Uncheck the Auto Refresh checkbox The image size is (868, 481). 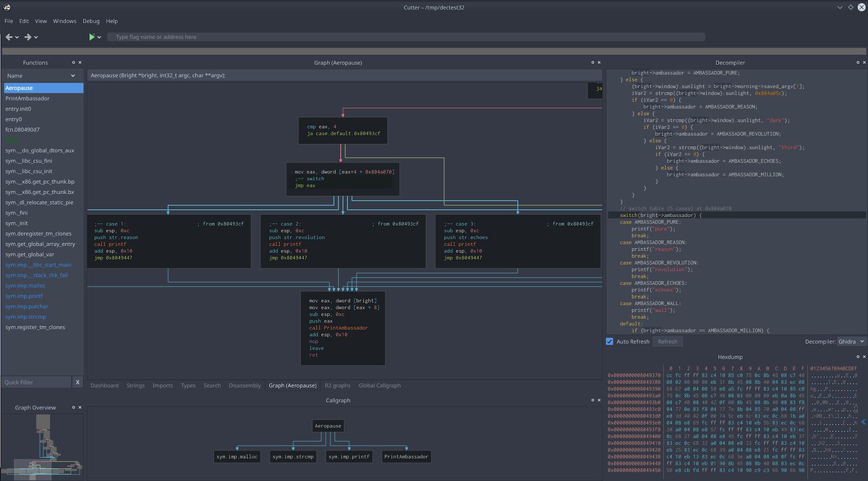609,341
